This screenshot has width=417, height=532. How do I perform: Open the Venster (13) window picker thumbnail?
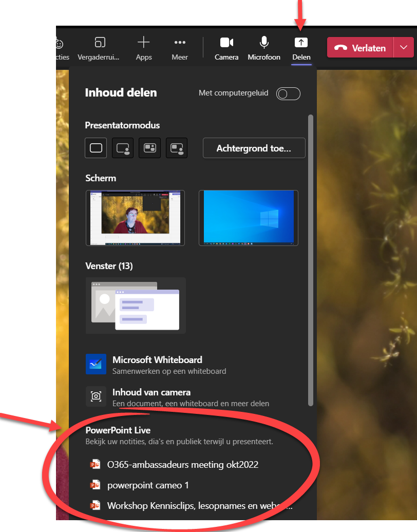136,306
